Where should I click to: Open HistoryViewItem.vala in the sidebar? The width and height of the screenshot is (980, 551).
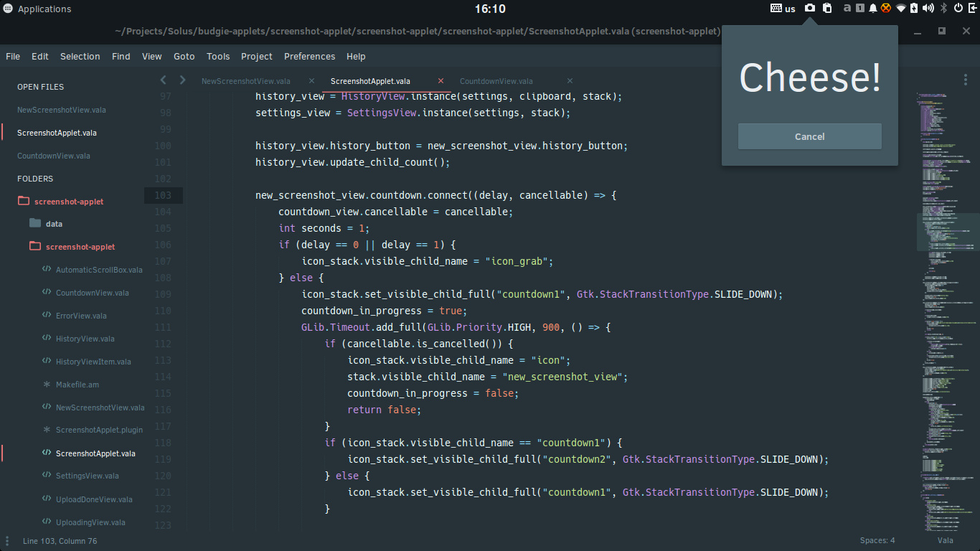(x=93, y=362)
